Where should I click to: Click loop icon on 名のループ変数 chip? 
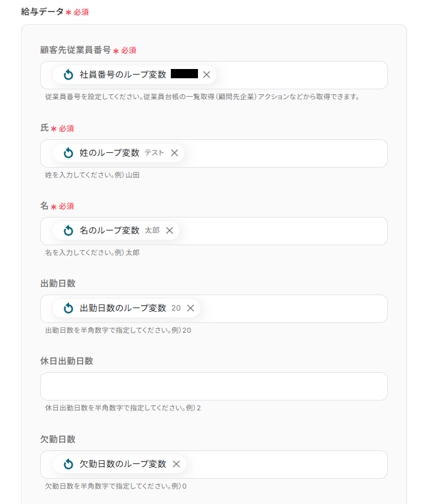pyautogui.click(x=68, y=230)
